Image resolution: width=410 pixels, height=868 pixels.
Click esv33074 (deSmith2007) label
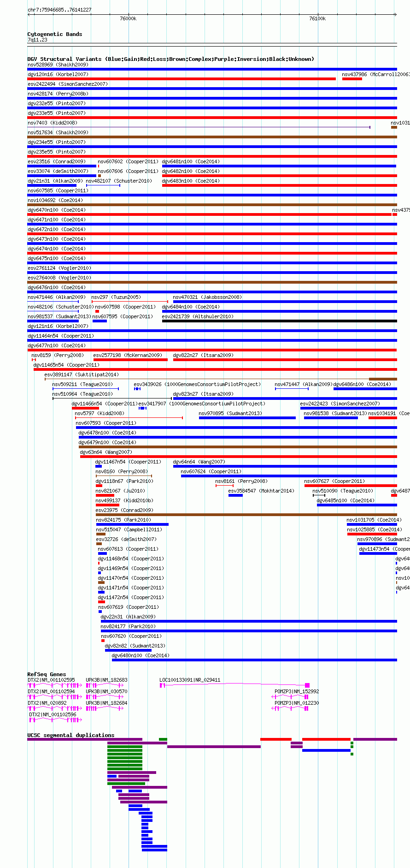pos(58,171)
